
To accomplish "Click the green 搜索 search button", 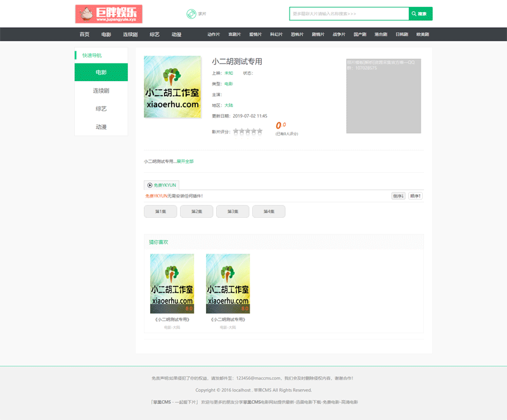I will [x=420, y=13].
